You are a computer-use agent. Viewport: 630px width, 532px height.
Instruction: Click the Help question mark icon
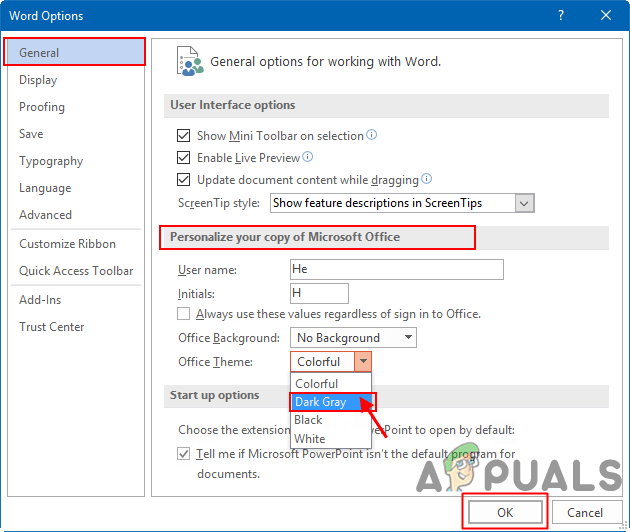pyautogui.click(x=561, y=15)
